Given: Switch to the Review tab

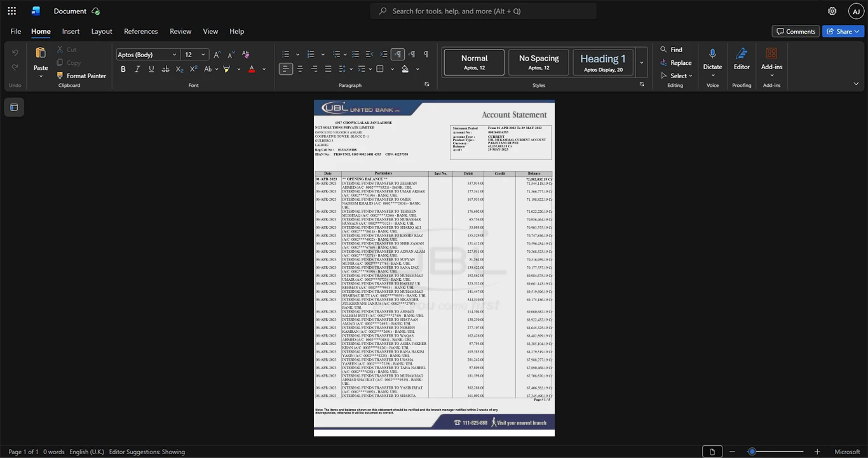Looking at the screenshot, I should [x=180, y=31].
